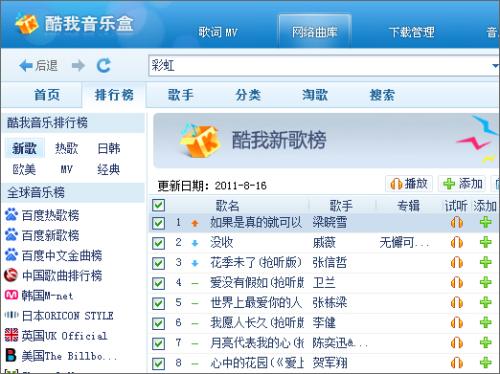The width and height of the screenshot is (500, 374).
Task: Add song 如果是真的就可以 with plus icon
Action: point(486,222)
